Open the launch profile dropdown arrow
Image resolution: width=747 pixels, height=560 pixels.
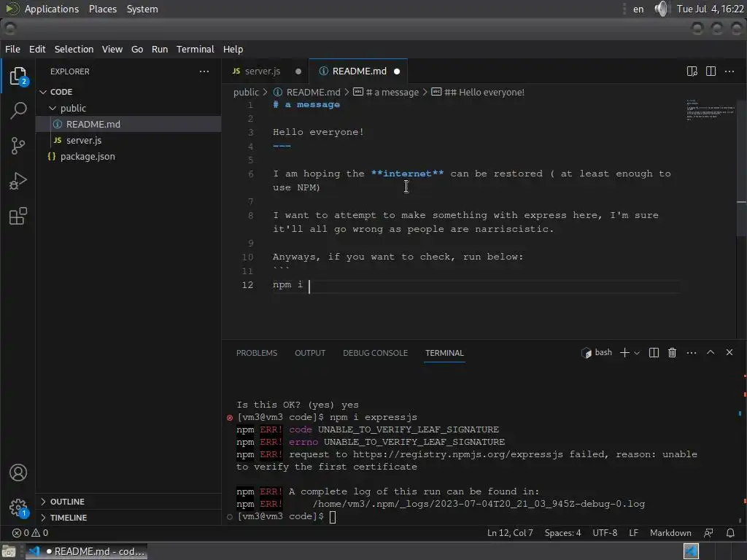tap(637, 353)
